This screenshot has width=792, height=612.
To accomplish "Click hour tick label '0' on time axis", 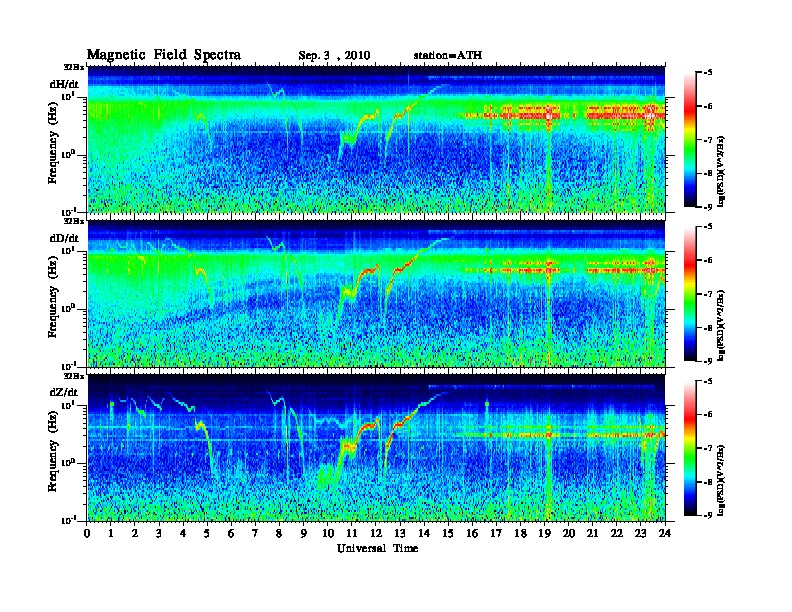I will pos(87,533).
